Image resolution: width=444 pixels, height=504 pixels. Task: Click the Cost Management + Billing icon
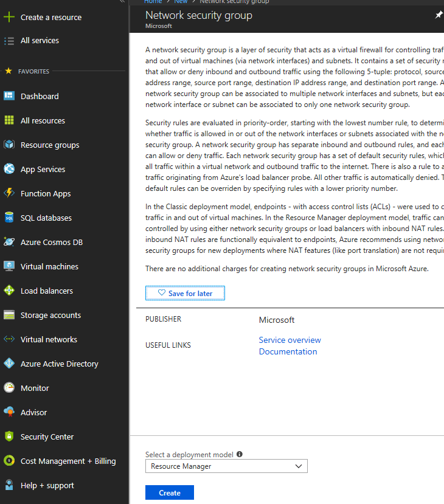click(x=9, y=461)
